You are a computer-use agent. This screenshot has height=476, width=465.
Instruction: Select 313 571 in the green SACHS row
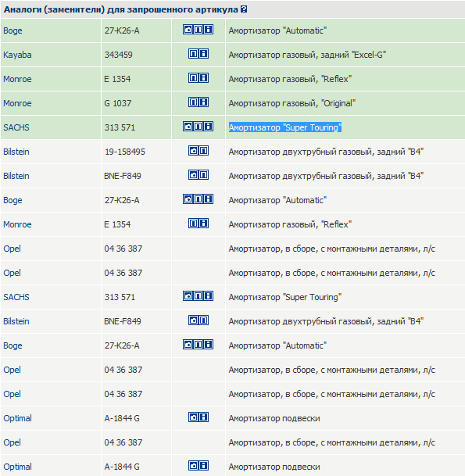(120, 127)
